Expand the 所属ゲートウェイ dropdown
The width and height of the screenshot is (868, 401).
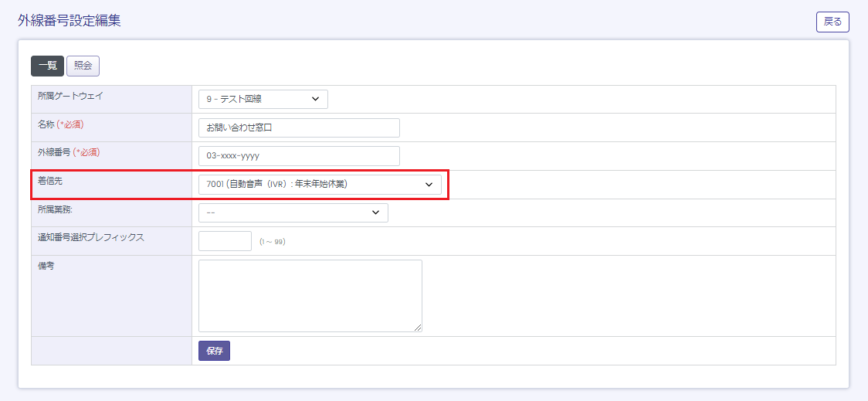263,99
